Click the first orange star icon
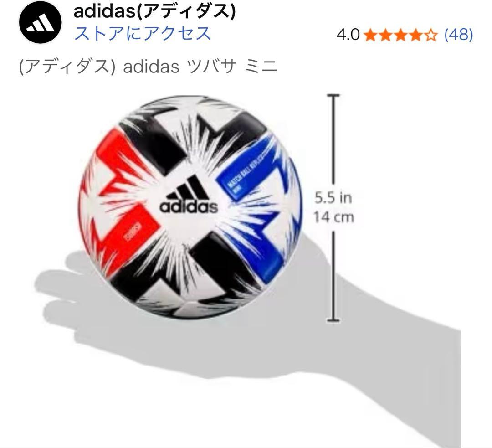The height and width of the screenshot is (448, 492). [370, 35]
